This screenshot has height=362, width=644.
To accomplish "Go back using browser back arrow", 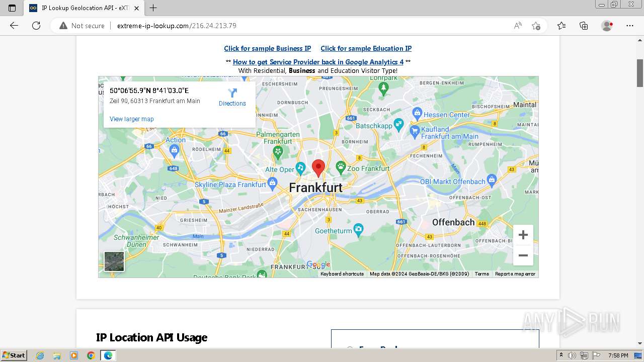I will click(14, 26).
